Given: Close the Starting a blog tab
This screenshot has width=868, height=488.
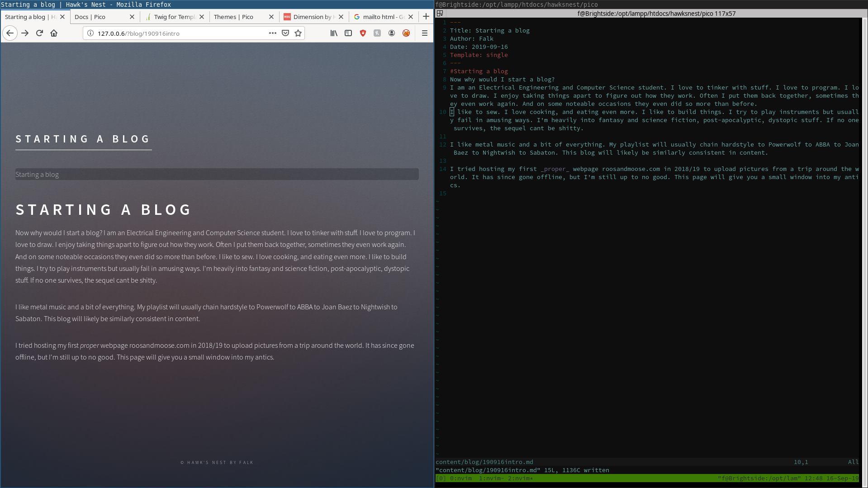Looking at the screenshot, I should coord(62,17).
